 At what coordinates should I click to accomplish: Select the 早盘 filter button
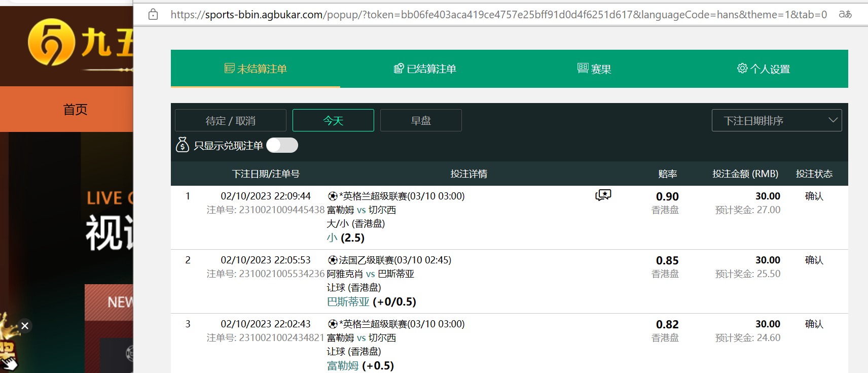pos(421,120)
